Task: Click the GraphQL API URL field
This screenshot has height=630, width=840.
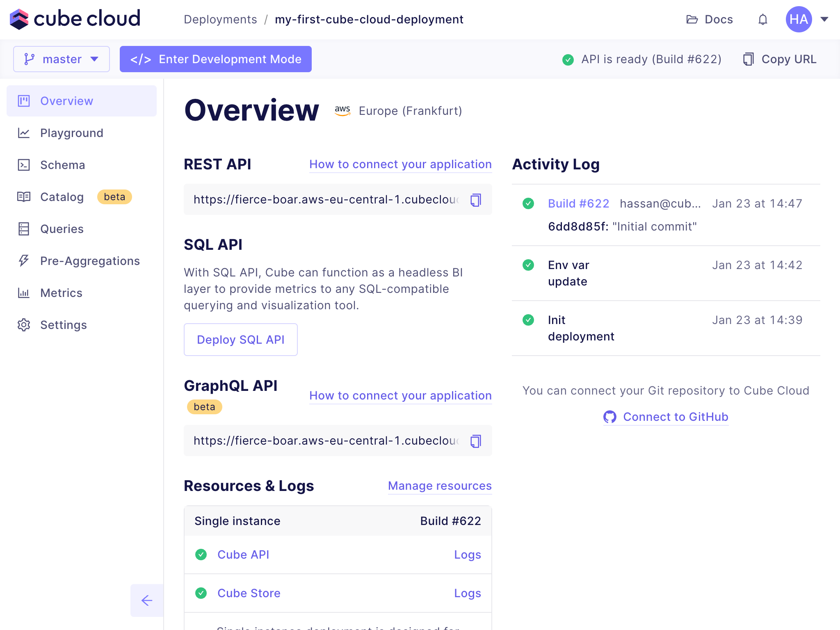Action: [338, 441]
